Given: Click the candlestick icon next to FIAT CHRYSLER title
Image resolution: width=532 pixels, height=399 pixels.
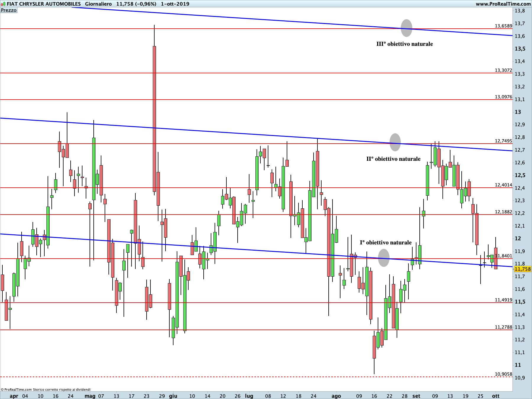Looking at the screenshot, I should [x=3, y=4].
